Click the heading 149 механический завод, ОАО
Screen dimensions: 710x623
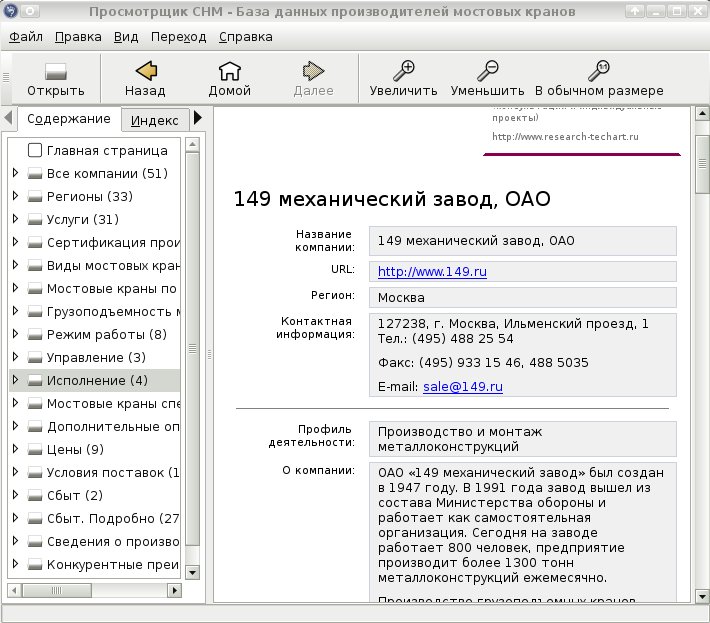pos(392,199)
